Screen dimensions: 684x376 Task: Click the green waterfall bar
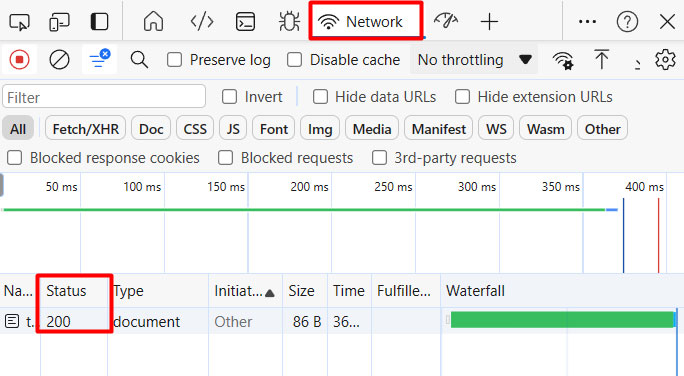tap(562, 320)
